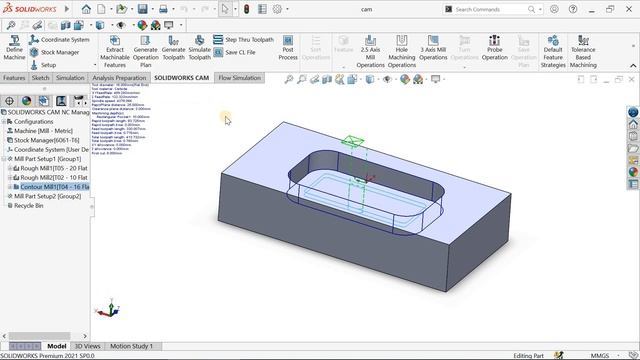The height and width of the screenshot is (360, 640).
Task: Click the Home icon in title toolbar
Action: click(86, 9)
